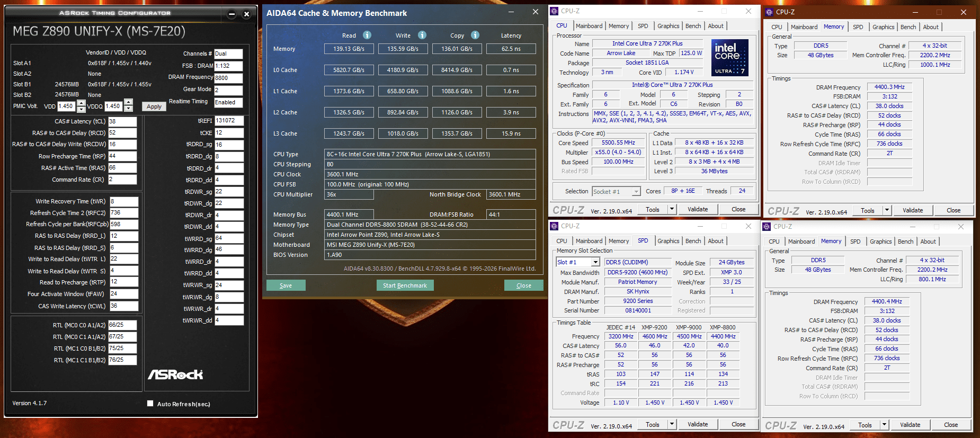Click Validate in the CPU-Z SPD window
Viewport: 980px width, 438px height.
[x=698, y=424]
